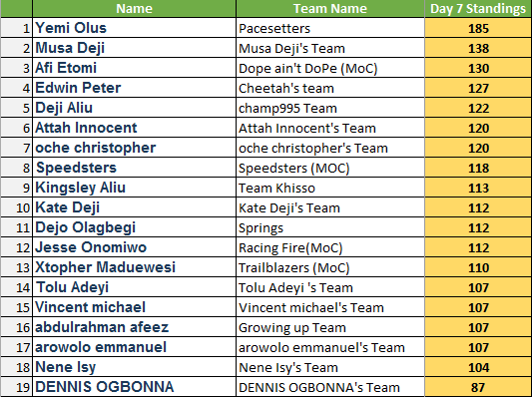Image resolution: width=532 pixels, height=397 pixels.
Task: Click the DENNIS OGBONNA name cell
Action: 134,387
